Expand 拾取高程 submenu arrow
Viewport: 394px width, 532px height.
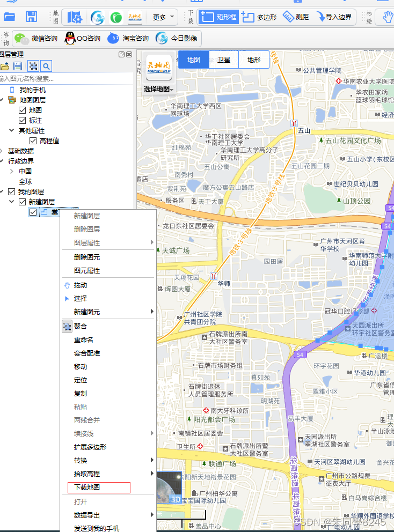tap(152, 474)
